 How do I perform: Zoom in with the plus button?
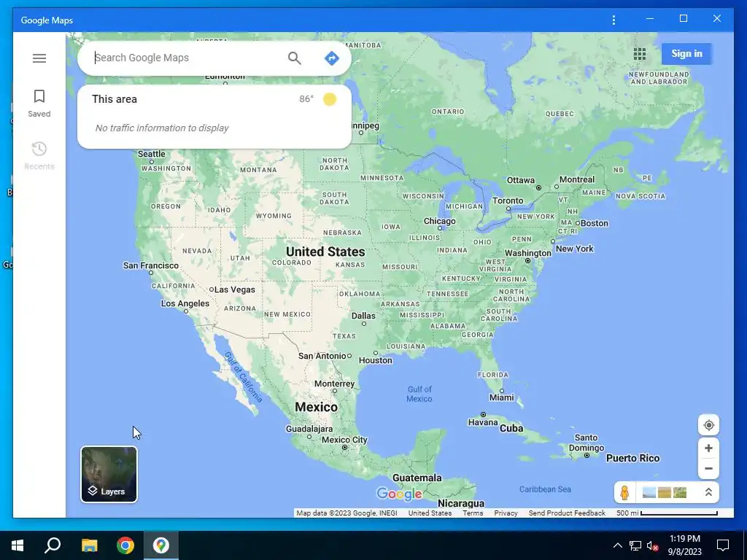click(x=708, y=448)
